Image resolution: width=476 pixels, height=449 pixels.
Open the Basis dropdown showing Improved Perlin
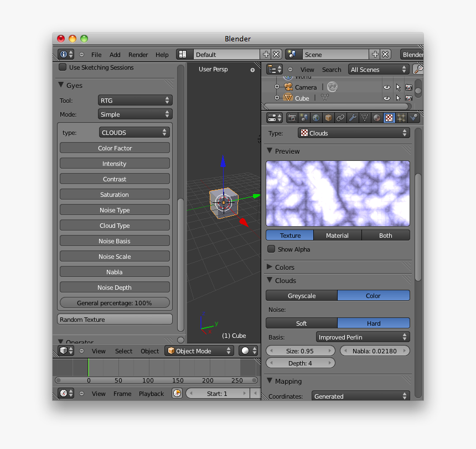(363, 337)
